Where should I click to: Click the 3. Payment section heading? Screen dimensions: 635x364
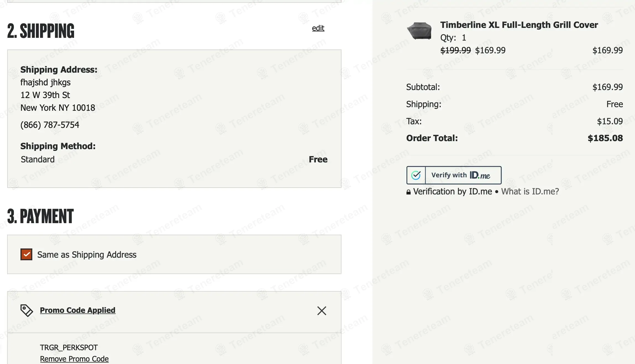[41, 216]
